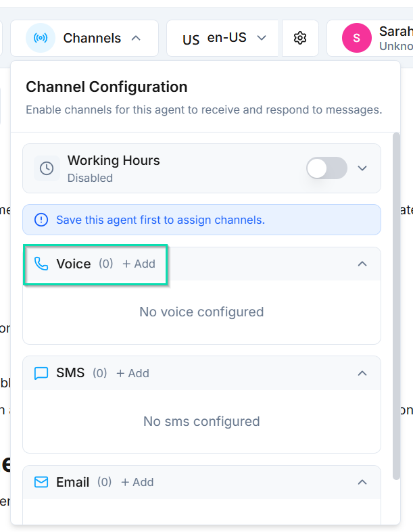The width and height of the screenshot is (413, 532).
Task: Click the Voice phone icon
Action: [x=41, y=264]
